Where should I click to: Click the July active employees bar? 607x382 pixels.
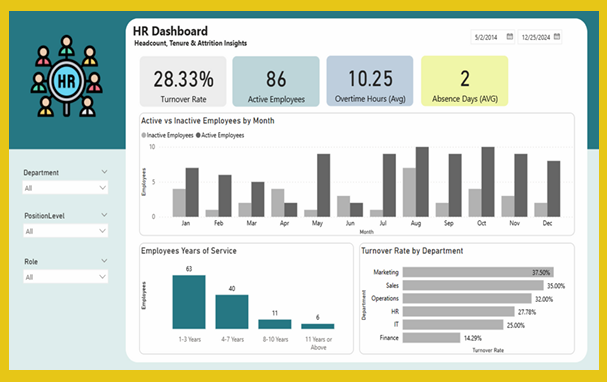pos(389,185)
